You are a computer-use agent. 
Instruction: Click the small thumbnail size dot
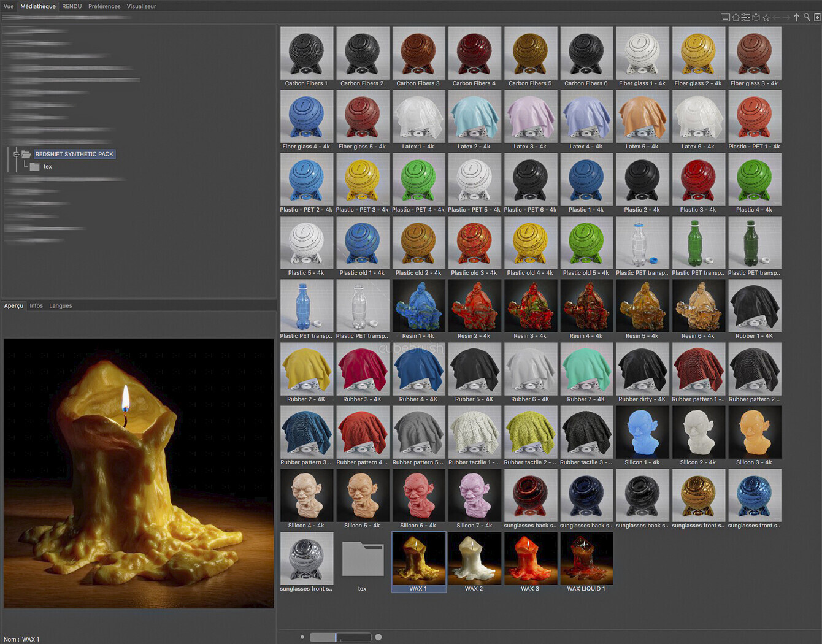302,637
